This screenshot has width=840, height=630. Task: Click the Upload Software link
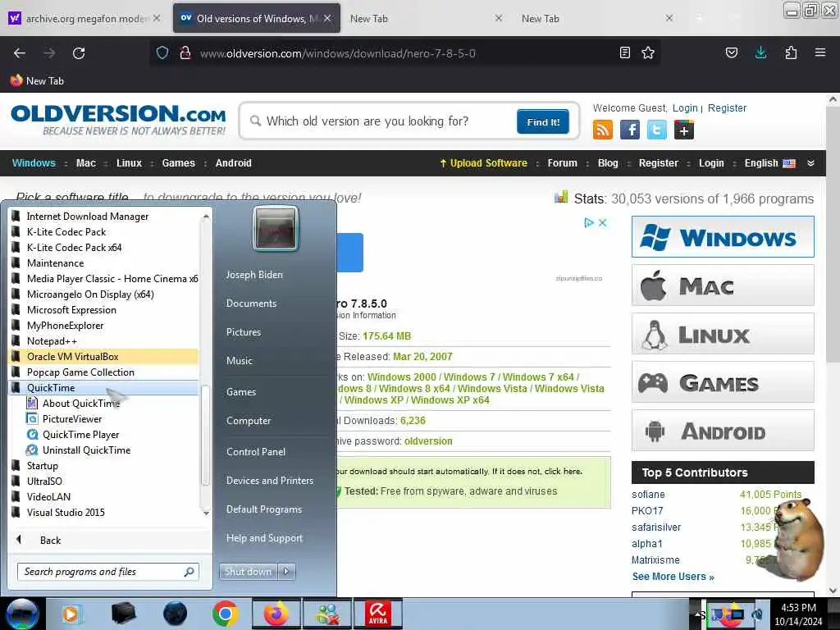483,163
